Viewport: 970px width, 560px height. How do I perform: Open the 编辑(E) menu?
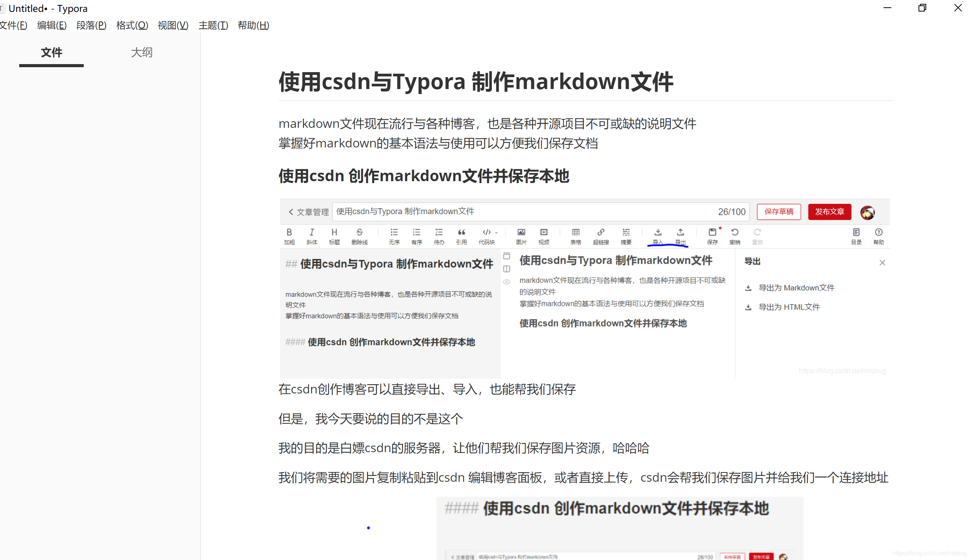point(52,25)
